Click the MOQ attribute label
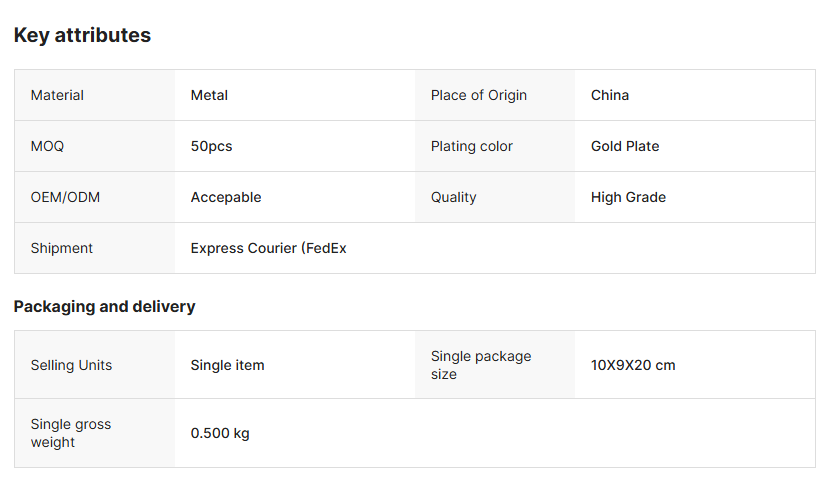 47,146
